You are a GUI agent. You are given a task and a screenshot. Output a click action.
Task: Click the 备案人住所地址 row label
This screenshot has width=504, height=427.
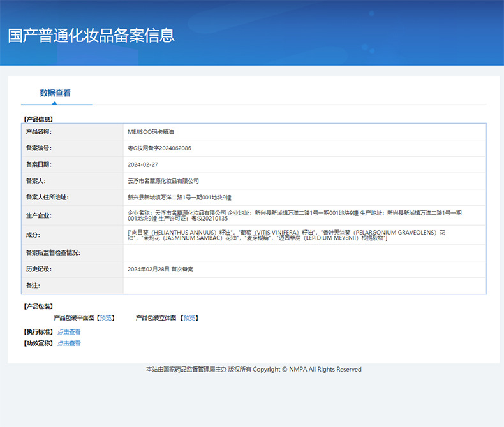pos(47,197)
